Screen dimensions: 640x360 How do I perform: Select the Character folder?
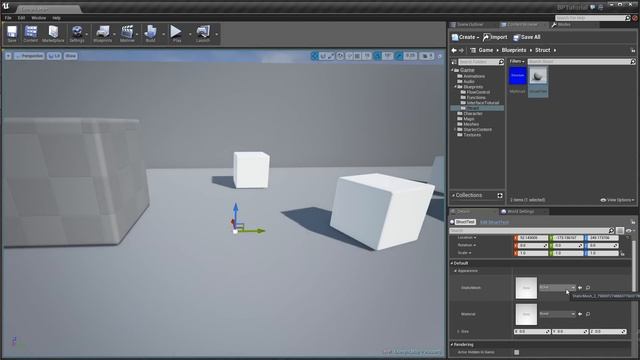click(x=473, y=113)
